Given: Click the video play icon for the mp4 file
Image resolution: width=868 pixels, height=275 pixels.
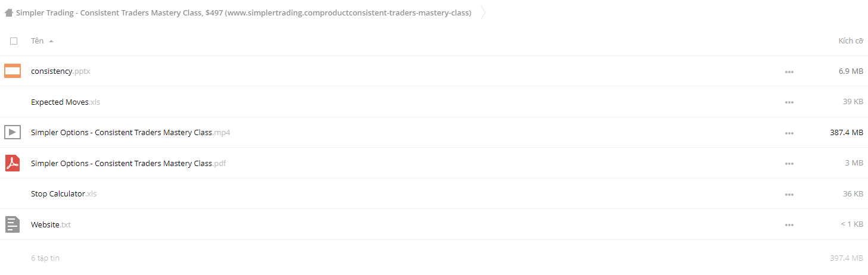Looking at the screenshot, I should [x=13, y=132].
